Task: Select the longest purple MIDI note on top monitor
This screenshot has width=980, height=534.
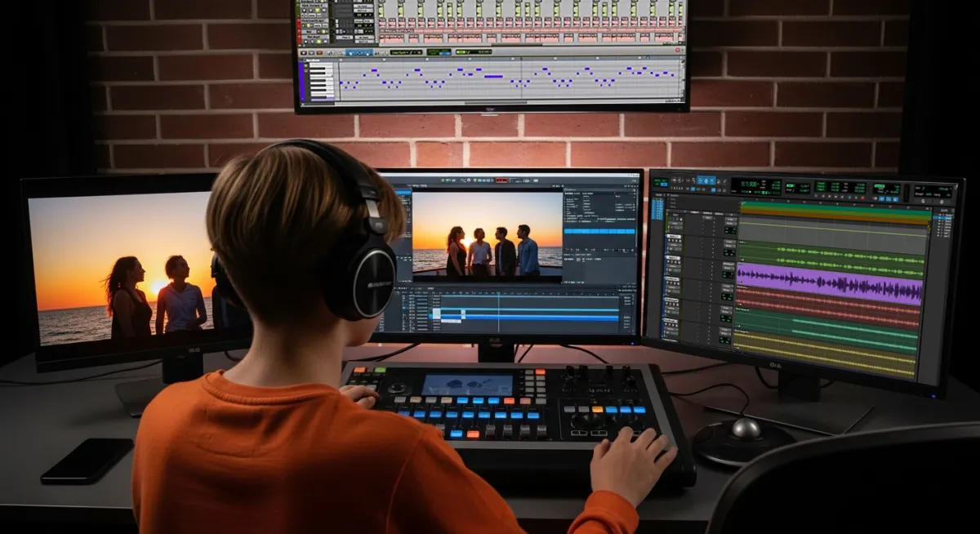Action: coord(493,77)
